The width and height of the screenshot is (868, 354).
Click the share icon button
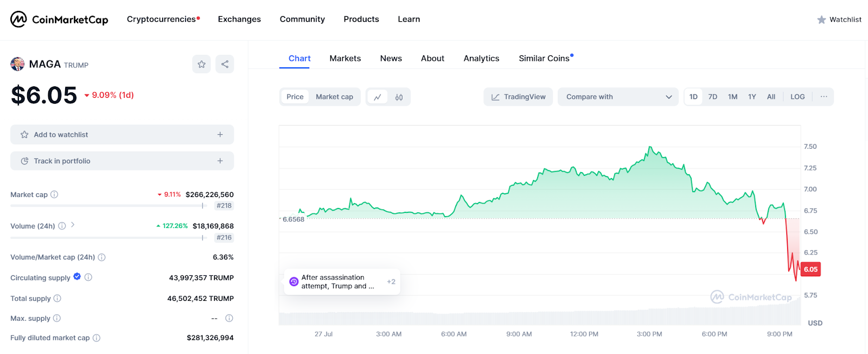tap(225, 64)
